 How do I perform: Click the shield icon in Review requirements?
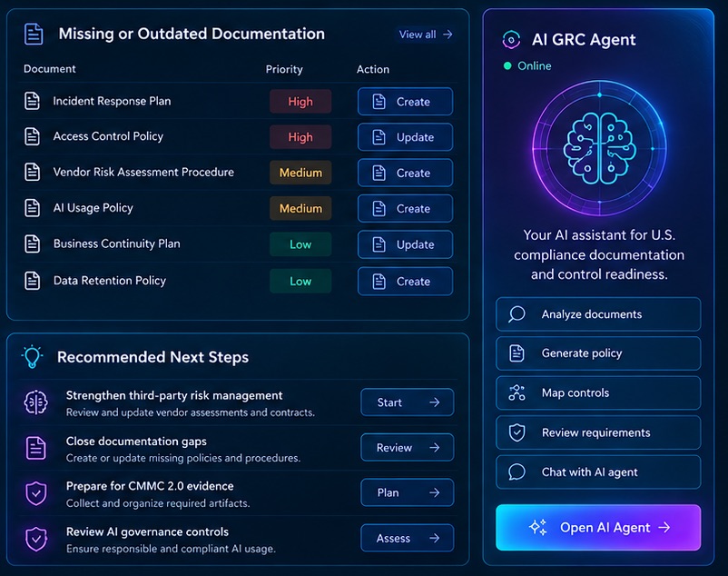click(516, 432)
